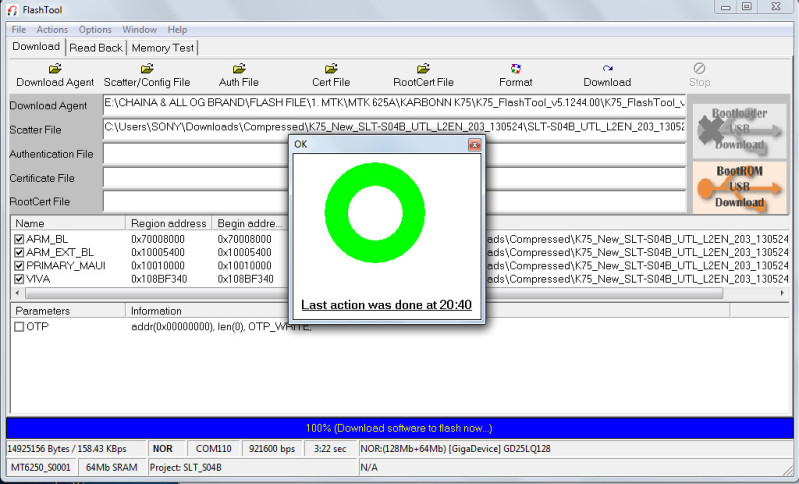Click the Name column header
This screenshot has height=484, width=799.
(68, 223)
